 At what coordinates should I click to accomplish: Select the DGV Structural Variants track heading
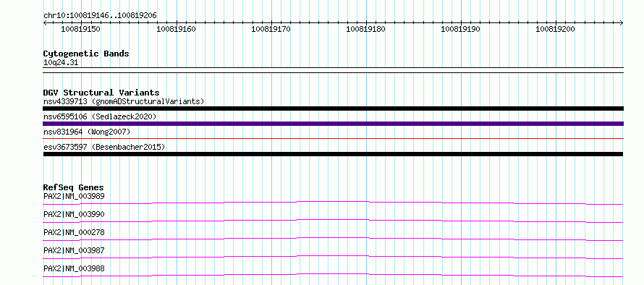(x=101, y=93)
